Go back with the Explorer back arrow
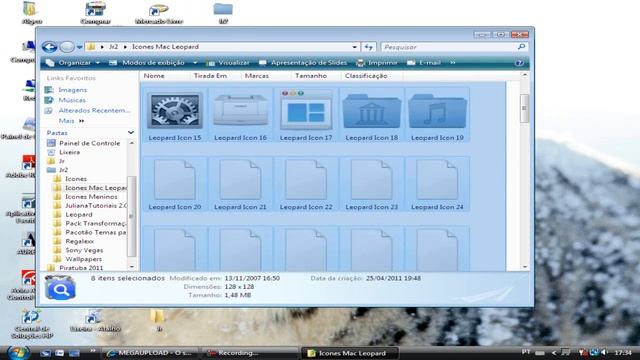The height and width of the screenshot is (360, 640). (x=49, y=47)
